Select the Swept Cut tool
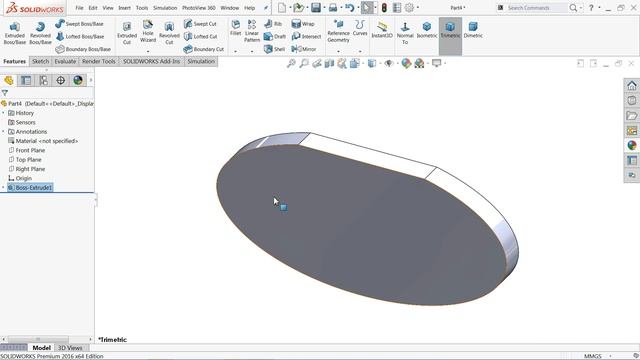Image resolution: width=640 pixels, height=360 pixels. pyautogui.click(x=200, y=24)
